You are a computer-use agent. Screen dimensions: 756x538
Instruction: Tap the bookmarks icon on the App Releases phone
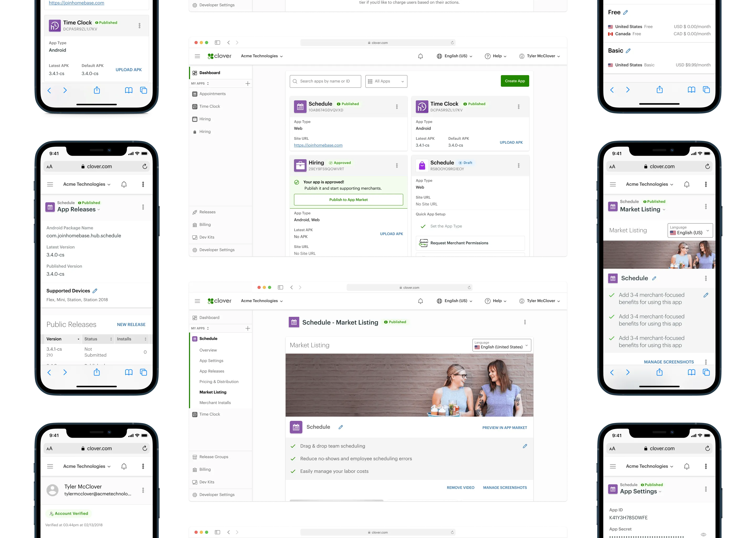[x=129, y=372]
